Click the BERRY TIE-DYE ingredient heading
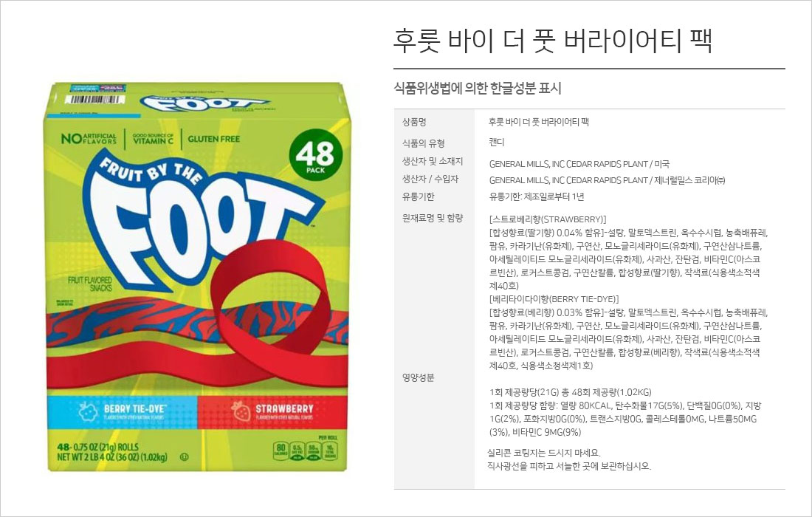812x517 pixels. (x=554, y=299)
